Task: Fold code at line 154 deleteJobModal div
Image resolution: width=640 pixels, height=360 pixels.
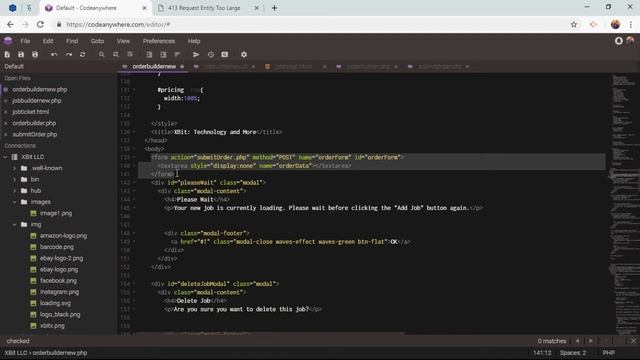Action: [134, 284]
